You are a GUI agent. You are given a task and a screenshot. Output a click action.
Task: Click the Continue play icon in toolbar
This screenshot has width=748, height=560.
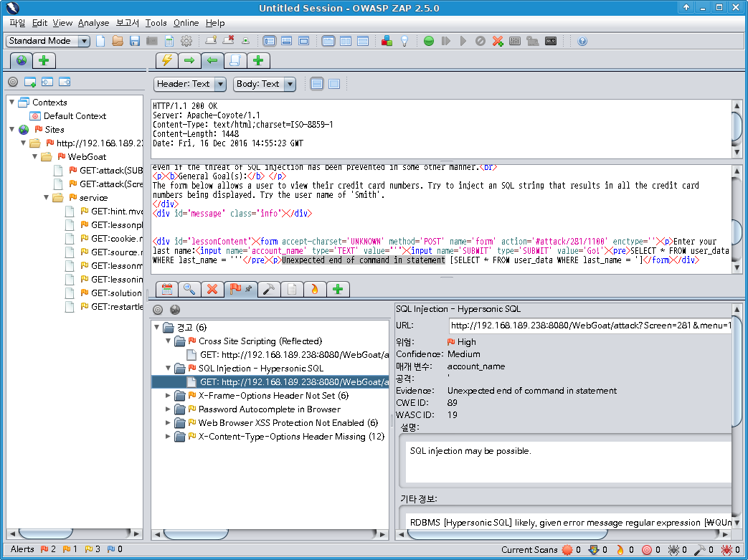pos(463,41)
